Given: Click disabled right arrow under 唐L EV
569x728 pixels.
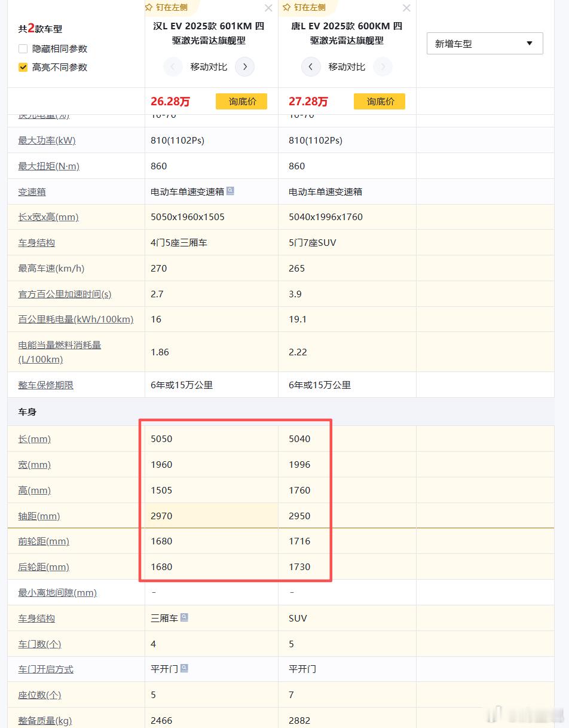Looking at the screenshot, I should [383, 66].
